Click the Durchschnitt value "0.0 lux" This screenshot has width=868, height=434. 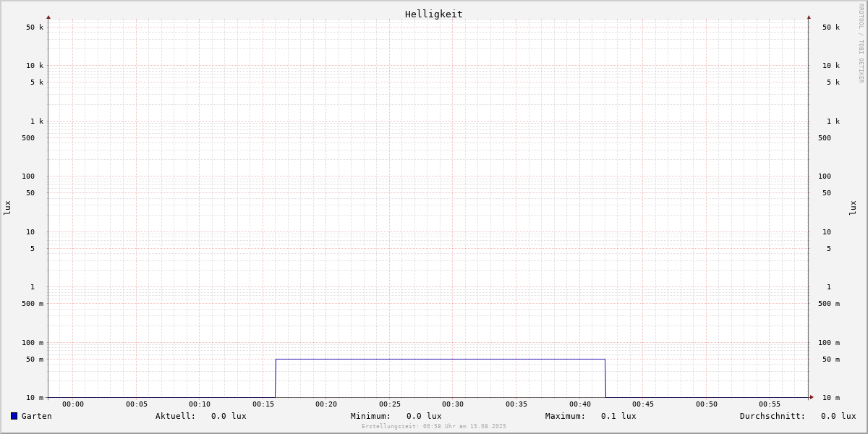[838, 416]
